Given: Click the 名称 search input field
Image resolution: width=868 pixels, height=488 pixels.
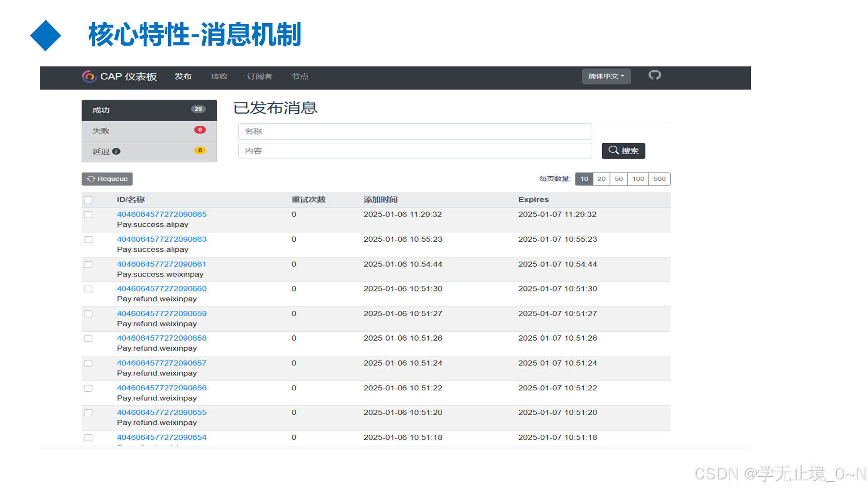Looking at the screenshot, I should coord(415,131).
